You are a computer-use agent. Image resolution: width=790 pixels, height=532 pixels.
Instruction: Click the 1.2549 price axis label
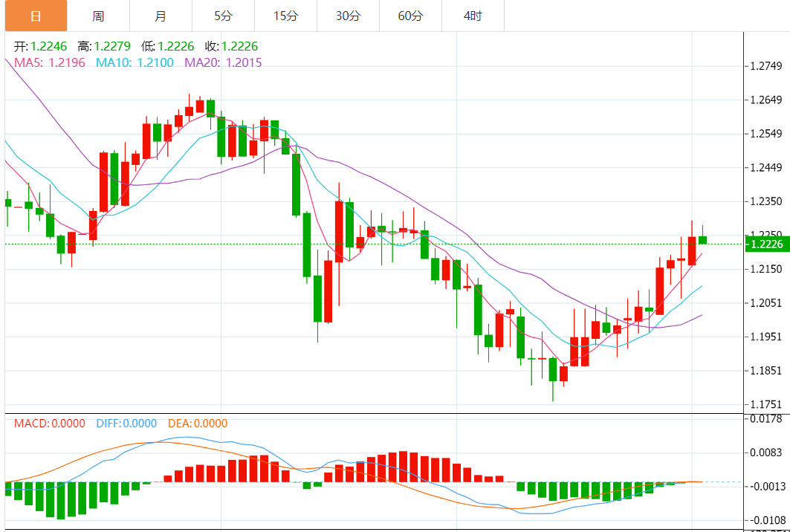pos(765,134)
